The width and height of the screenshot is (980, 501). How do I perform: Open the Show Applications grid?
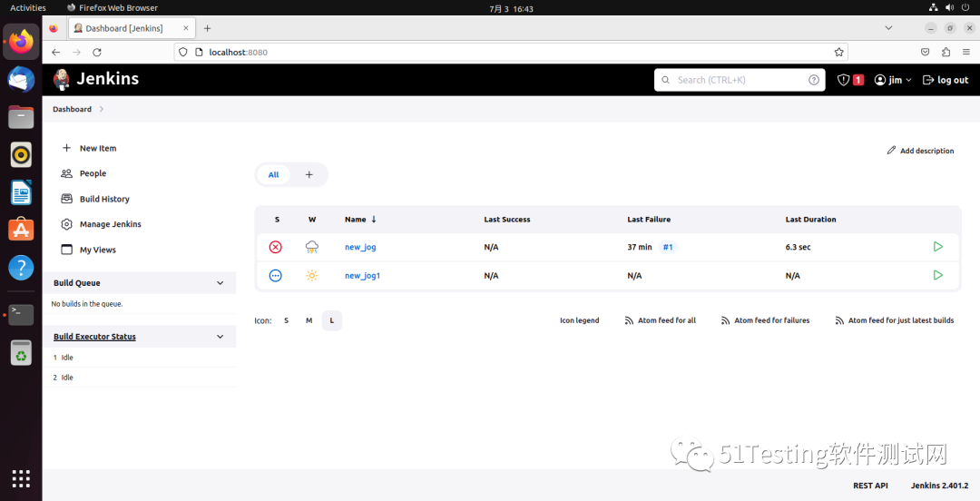point(21,478)
